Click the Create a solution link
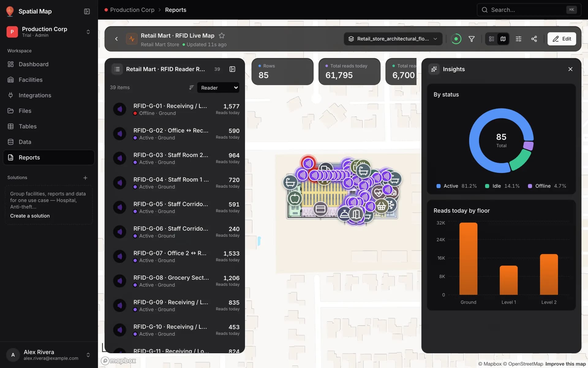The width and height of the screenshot is (588, 368). pos(30,216)
